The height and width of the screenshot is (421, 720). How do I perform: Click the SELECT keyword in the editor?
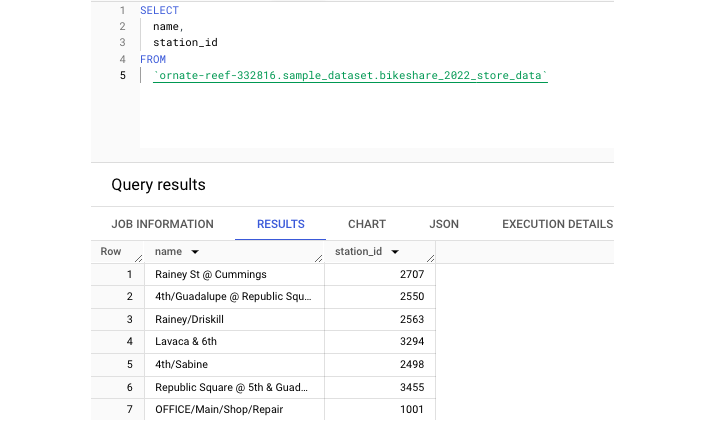tap(159, 10)
